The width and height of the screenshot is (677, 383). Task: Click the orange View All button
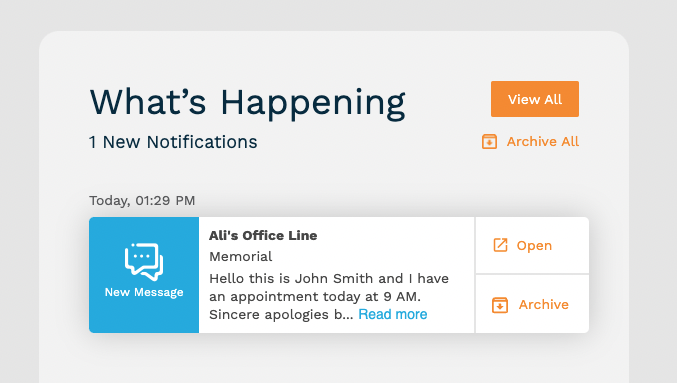click(x=535, y=99)
